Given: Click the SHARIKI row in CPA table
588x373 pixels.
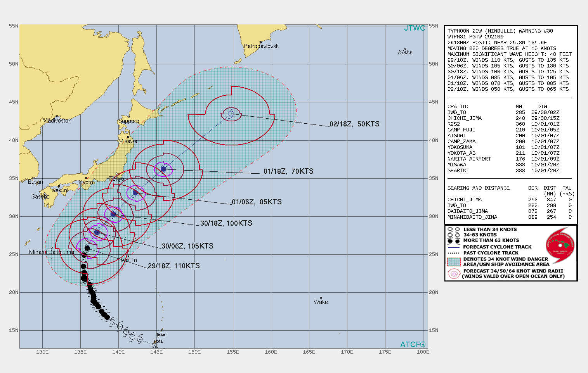Looking at the screenshot, I should [503, 171].
